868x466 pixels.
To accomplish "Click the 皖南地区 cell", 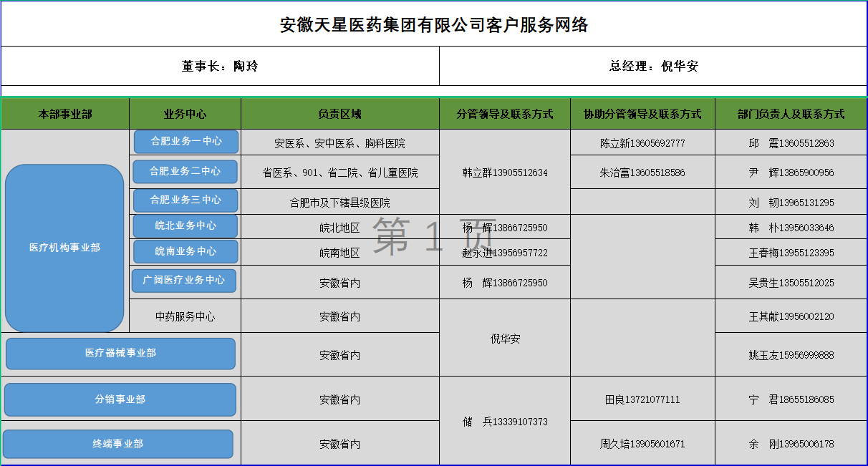I will (340, 253).
